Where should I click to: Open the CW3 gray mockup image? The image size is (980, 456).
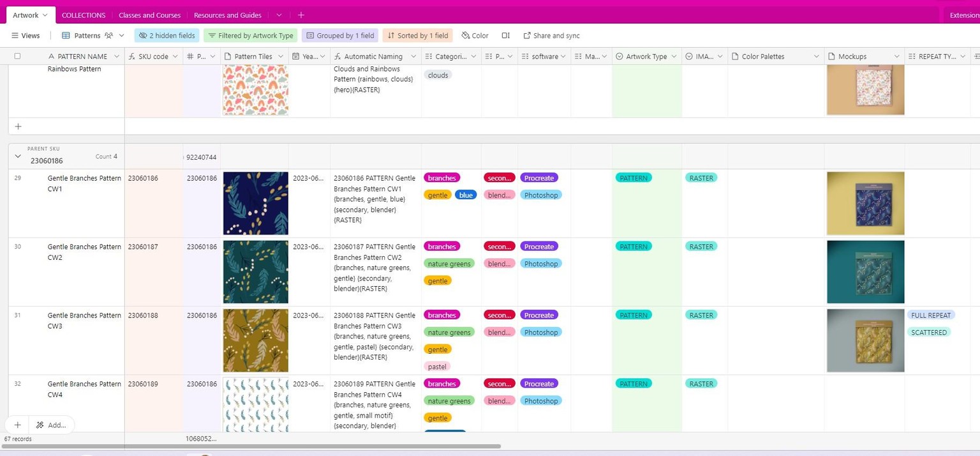(865, 340)
